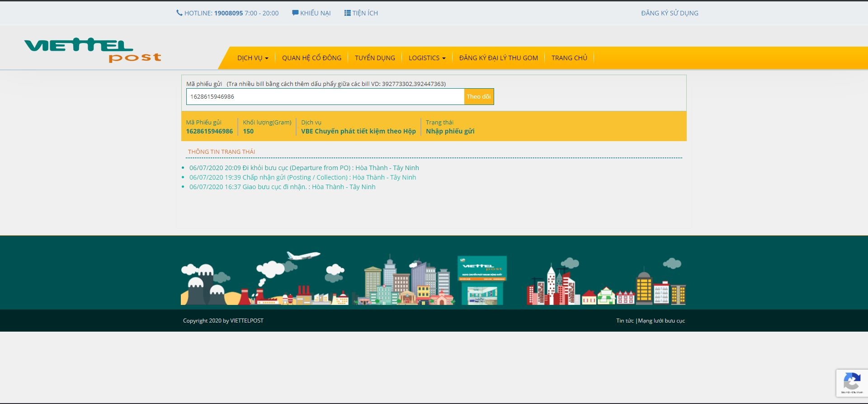This screenshot has width=868, height=404.
Task: Click the Theo dõi button
Action: [479, 96]
